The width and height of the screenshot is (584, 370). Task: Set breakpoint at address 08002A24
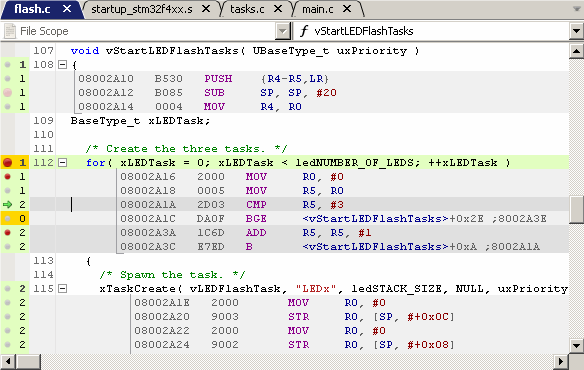coord(7,345)
